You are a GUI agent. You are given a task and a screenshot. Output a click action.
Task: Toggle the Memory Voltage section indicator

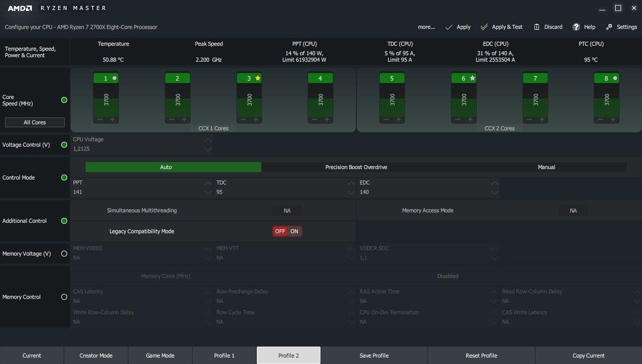click(64, 254)
